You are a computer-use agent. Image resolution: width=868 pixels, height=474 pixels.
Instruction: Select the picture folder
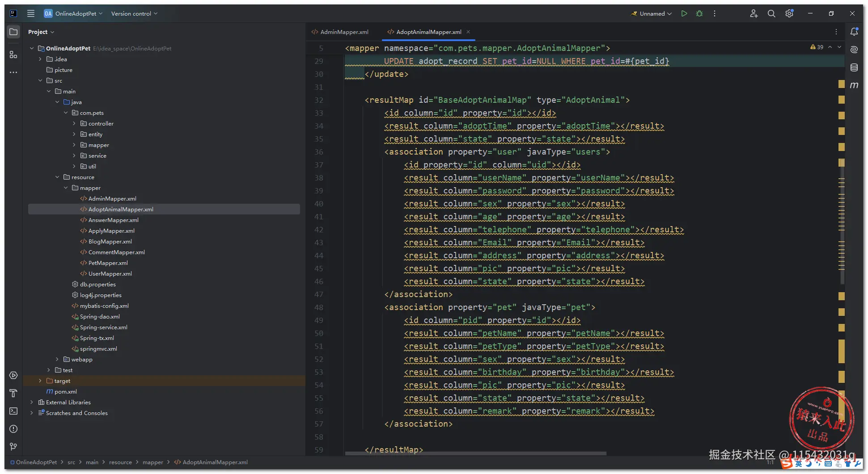click(63, 70)
